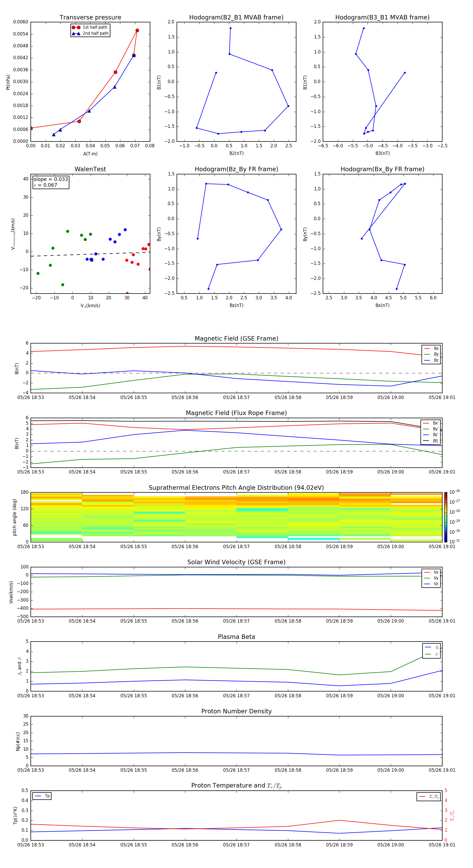Image resolution: width=473 pixels, height=868 pixels.
Task: Click the dashed regression line in WalenTest
Action: click(x=90, y=254)
